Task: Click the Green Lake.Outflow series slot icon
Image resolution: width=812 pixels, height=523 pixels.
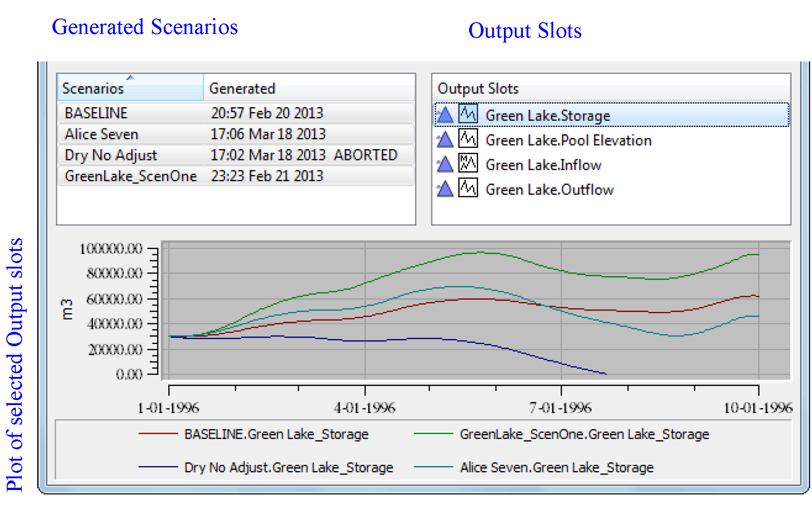Action: (x=468, y=188)
